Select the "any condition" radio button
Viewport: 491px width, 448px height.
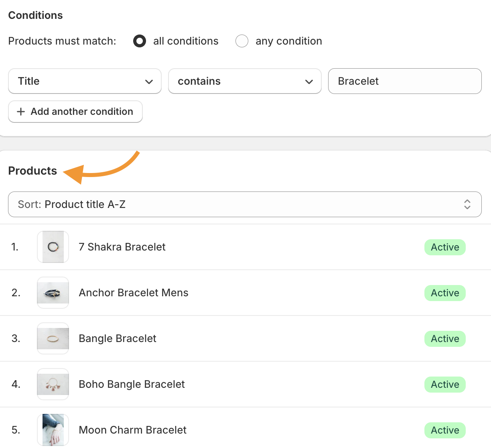[x=242, y=41]
